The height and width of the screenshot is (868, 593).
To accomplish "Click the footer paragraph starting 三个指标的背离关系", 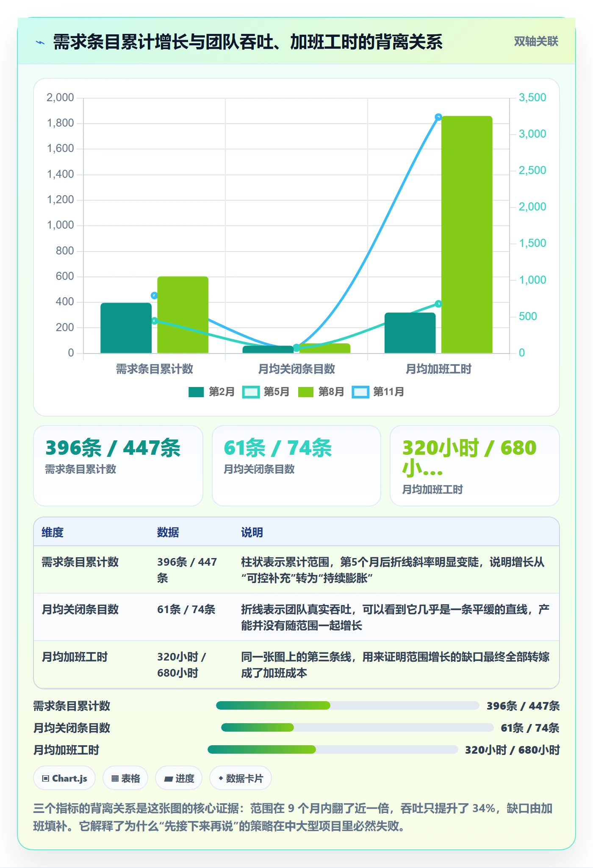I will 293,817.
